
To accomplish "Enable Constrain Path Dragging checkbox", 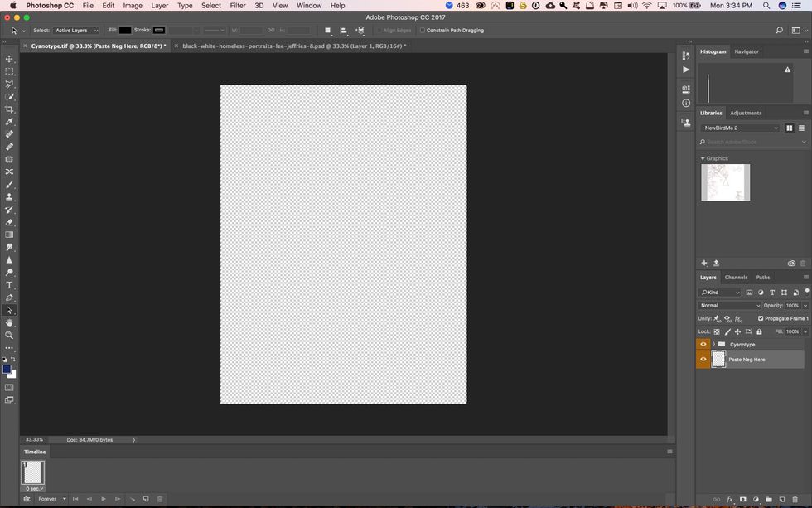I will [423, 31].
